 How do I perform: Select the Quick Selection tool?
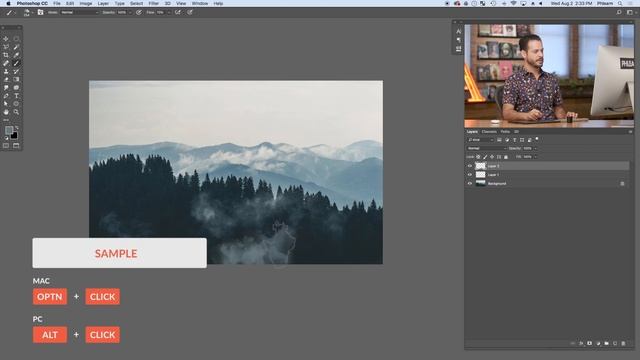[16, 47]
